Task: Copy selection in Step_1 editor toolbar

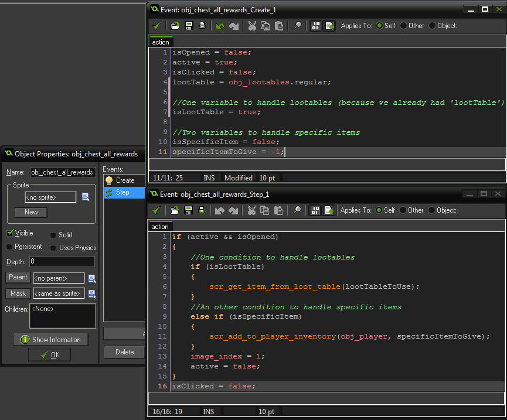Action: point(264,210)
